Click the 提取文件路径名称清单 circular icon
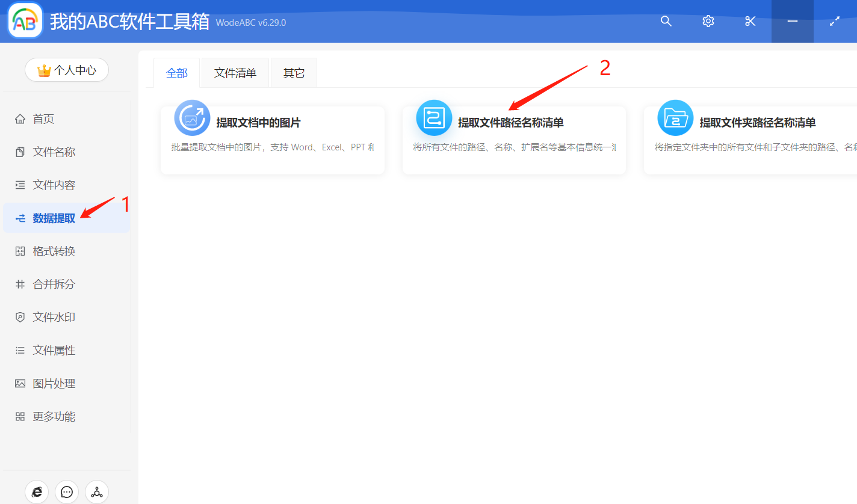This screenshot has height=504, width=857. pyautogui.click(x=433, y=118)
